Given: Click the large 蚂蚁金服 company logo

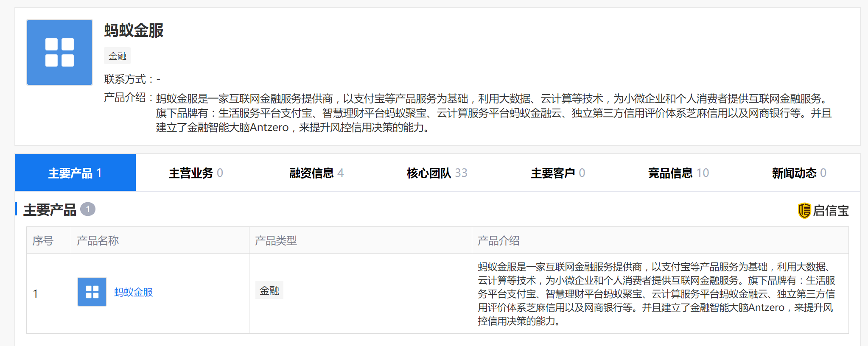Looking at the screenshot, I should (59, 52).
